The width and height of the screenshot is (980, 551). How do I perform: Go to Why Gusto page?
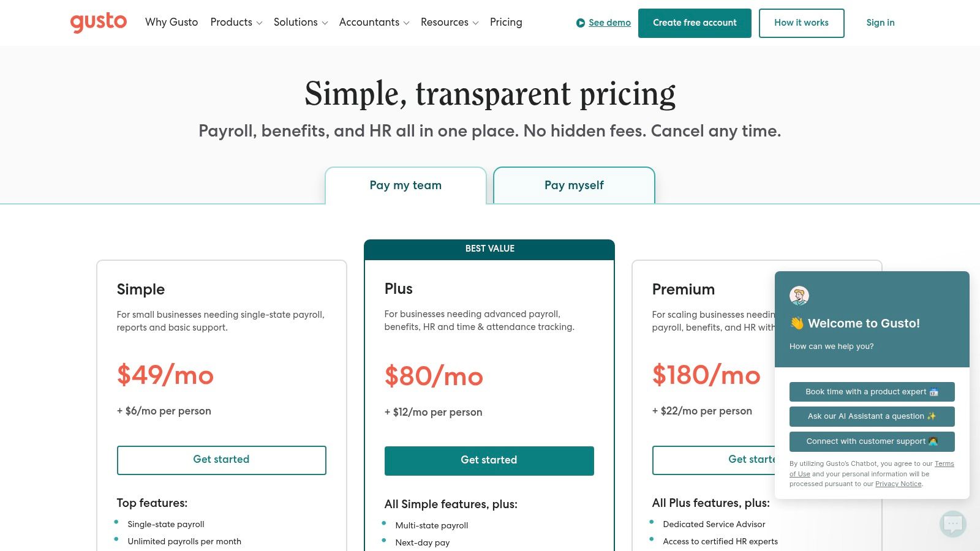pyautogui.click(x=171, y=23)
